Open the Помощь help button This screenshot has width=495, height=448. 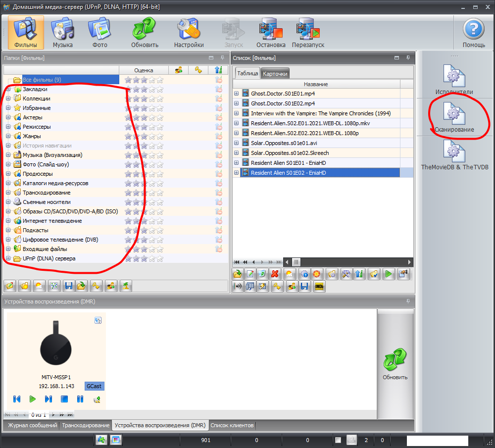pos(473,33)
